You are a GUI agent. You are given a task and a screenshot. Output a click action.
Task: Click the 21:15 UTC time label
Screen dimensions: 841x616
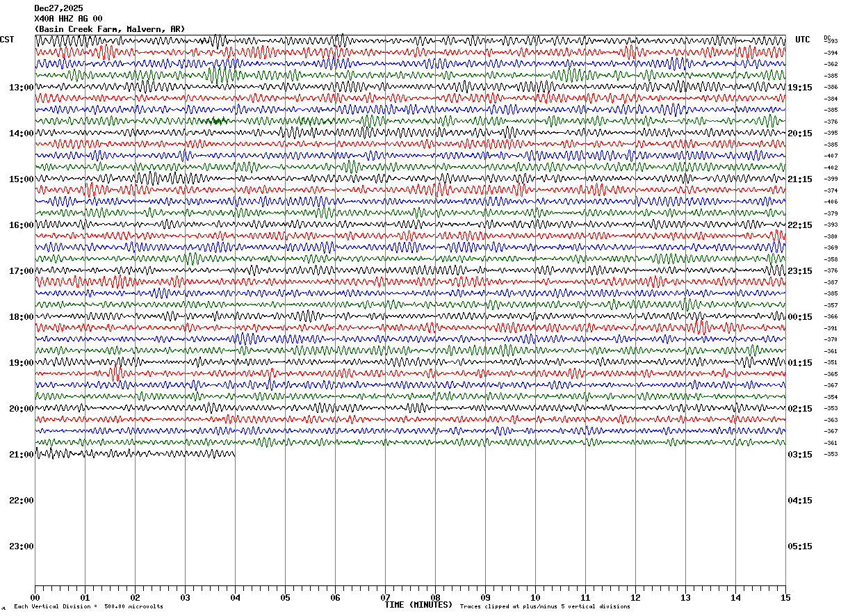click(800, 179)
